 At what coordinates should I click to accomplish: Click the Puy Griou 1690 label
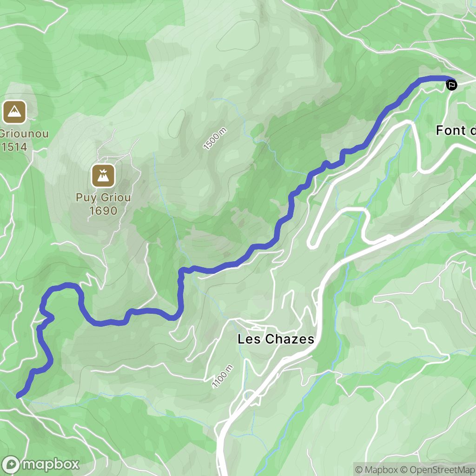tap(103, 204)
